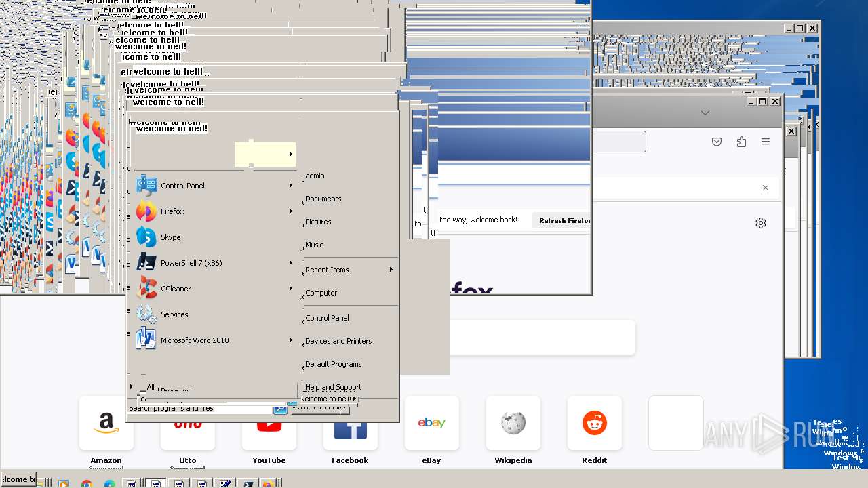Screen dimensions: 868x488
Task: Open Help and Support
Action: point(333,387)
